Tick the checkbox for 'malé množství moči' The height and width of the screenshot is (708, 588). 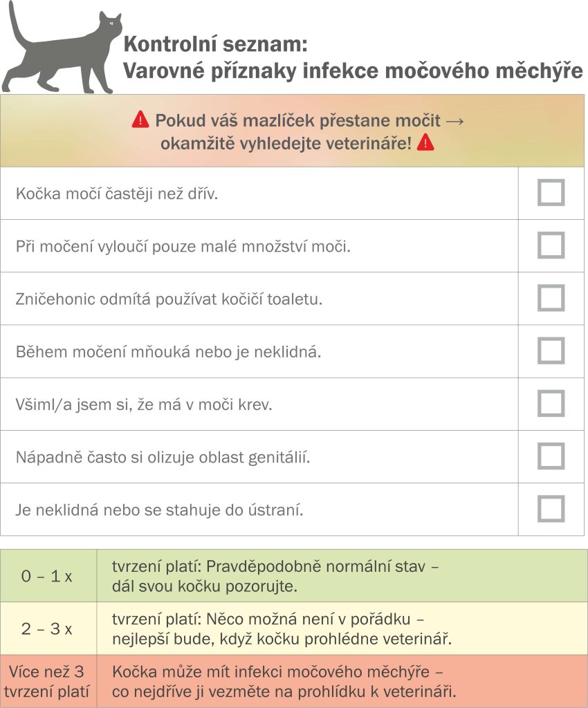551,245
